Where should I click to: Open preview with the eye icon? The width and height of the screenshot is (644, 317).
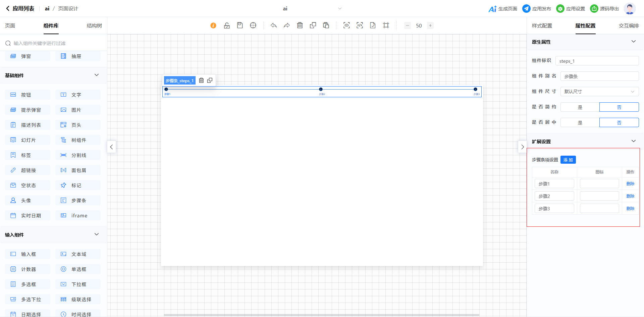point(346,25)
